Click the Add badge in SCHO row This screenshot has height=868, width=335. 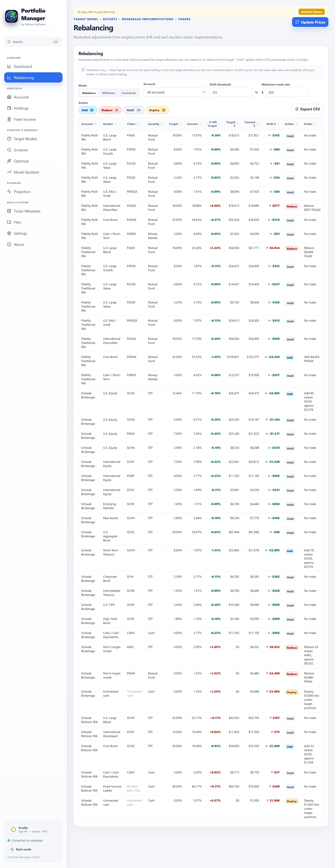tap(290, 551)
